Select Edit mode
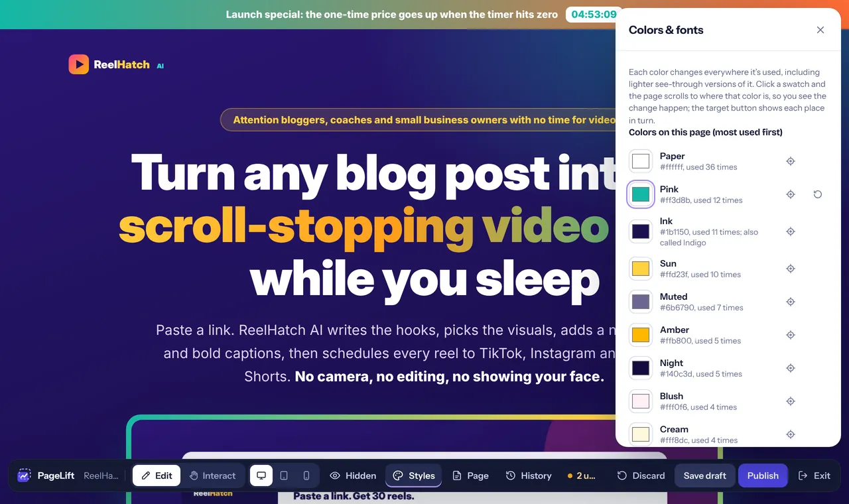Viewport: 849px width, 504px height. (157, 475)
